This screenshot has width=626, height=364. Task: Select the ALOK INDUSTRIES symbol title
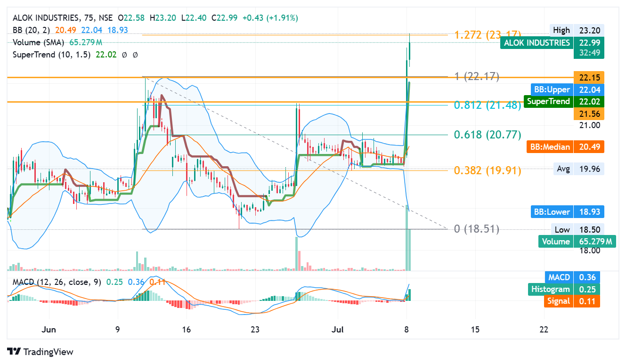pyautogui.click(x=46, y=18)
